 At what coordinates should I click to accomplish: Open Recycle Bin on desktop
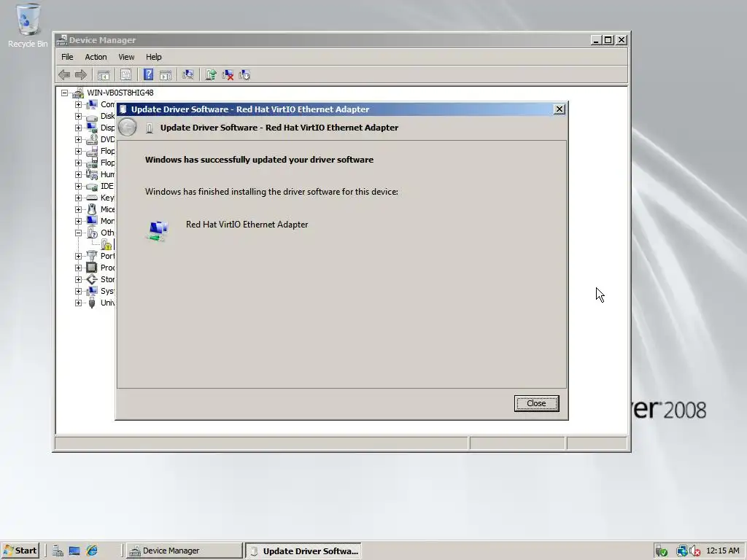(x=28, y=26)
